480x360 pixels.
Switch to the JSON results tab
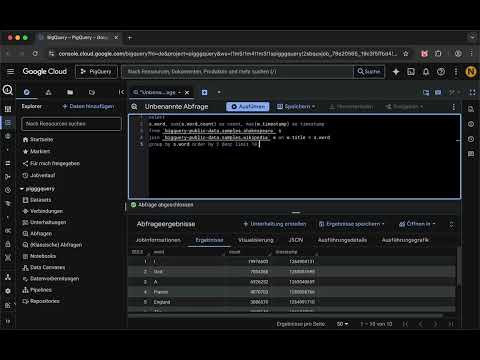point(296,240)
